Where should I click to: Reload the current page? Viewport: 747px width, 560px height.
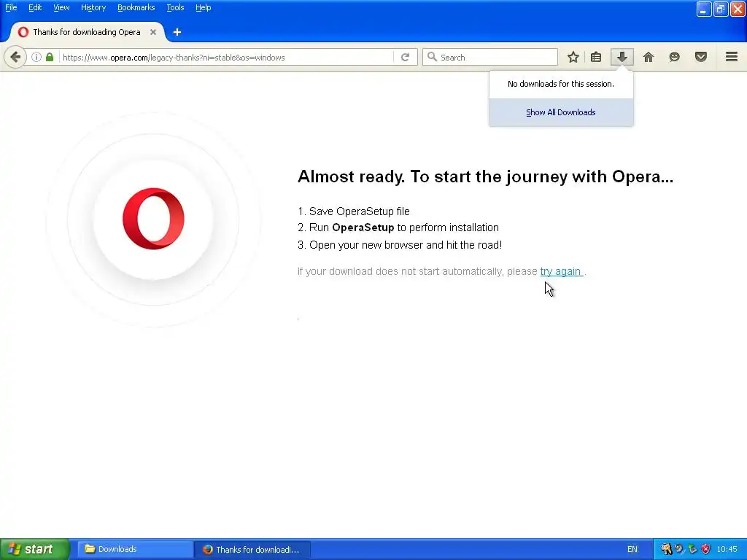click(406, 57)
